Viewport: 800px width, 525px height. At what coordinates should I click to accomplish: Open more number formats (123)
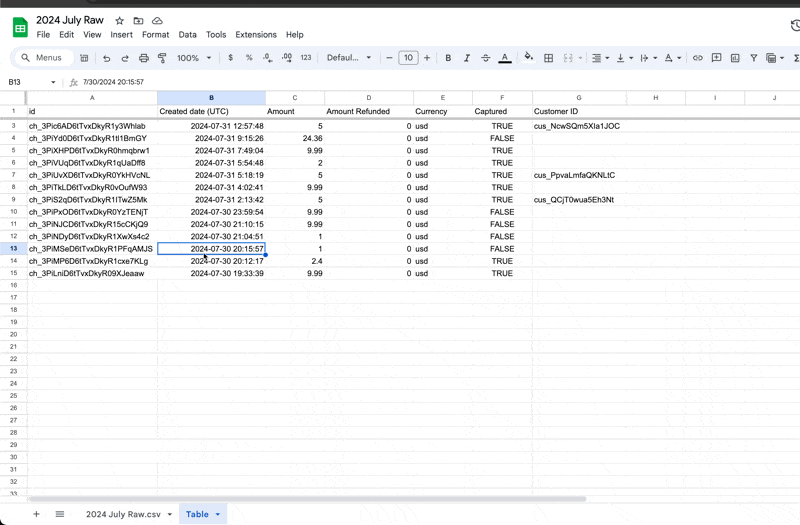[x=306, y=58]
